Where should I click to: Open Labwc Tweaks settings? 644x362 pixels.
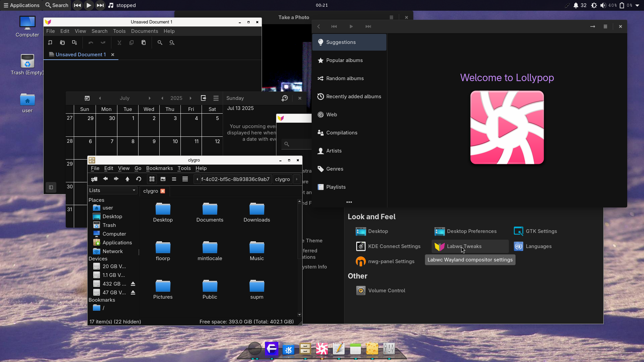click(464, 246)
